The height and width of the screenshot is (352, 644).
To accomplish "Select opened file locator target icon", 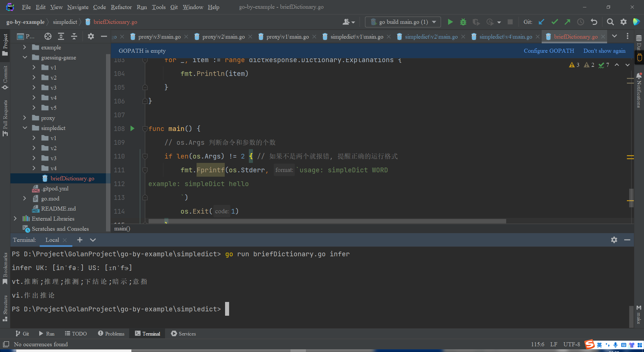I will [48, 36].
